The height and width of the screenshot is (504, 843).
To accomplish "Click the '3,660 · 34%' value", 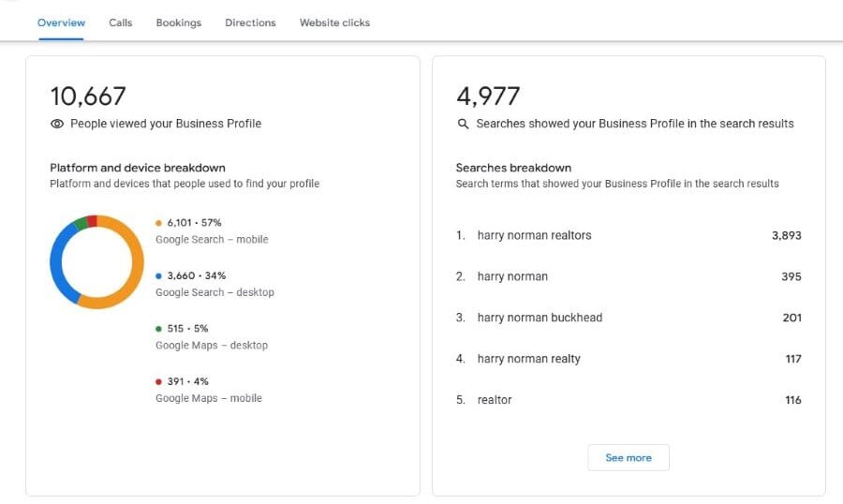I will [197, 276].
